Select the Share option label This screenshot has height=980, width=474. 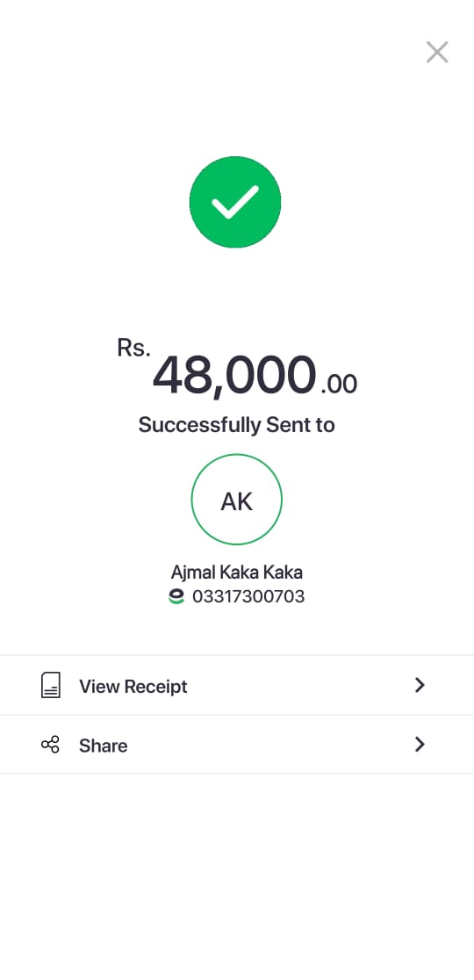[103, 746]
